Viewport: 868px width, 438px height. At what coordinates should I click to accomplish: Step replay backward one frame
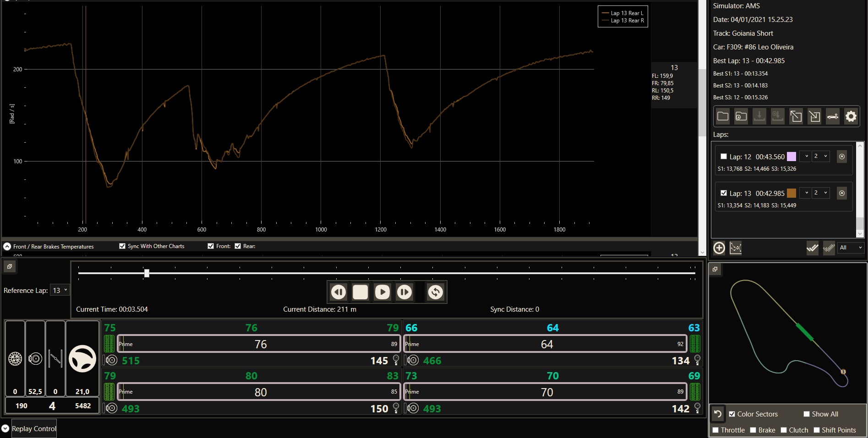point(338,292)
